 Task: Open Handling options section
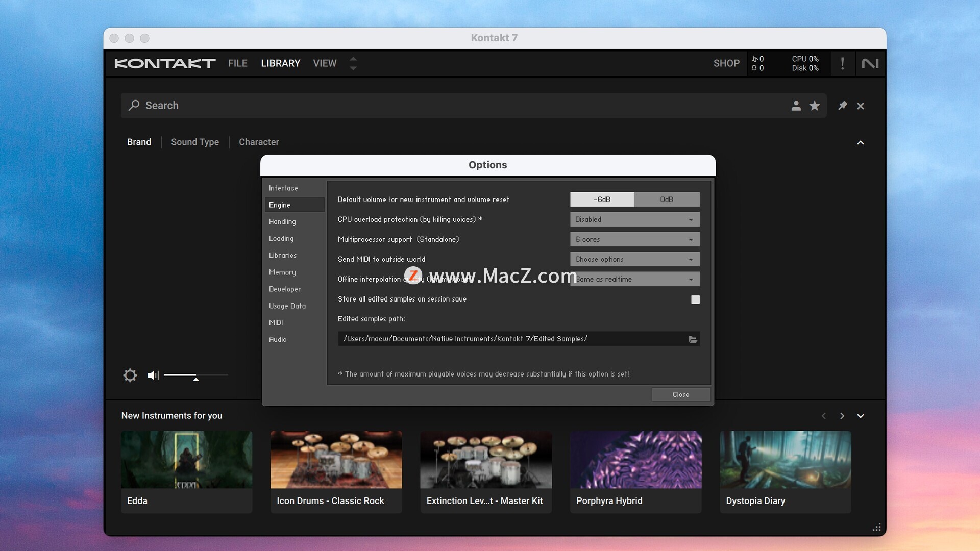(x=294, y=222)
